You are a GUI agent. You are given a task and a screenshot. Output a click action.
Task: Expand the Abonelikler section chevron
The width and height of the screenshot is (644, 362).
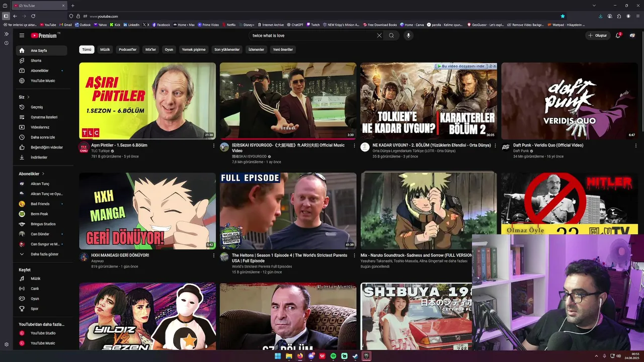click(43, 173)
